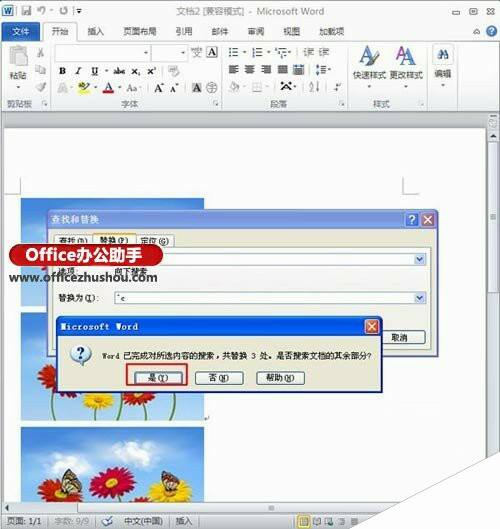Screen dimensions: 500x529
Task: Open the font name dropdown
Action: tap(146, 53)
